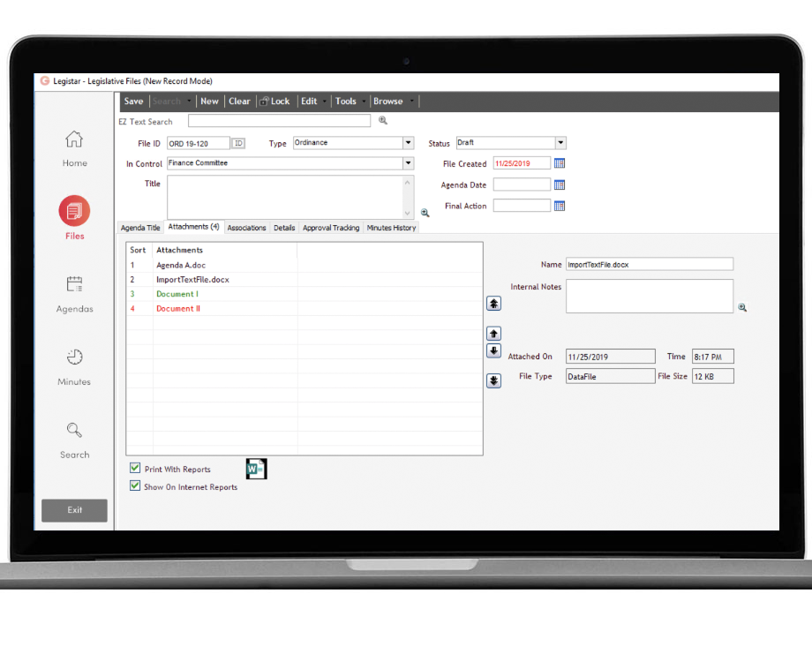The width and height of the screenshot is (812, 662).
Task: Click the File Created date field
Action: 522,163
